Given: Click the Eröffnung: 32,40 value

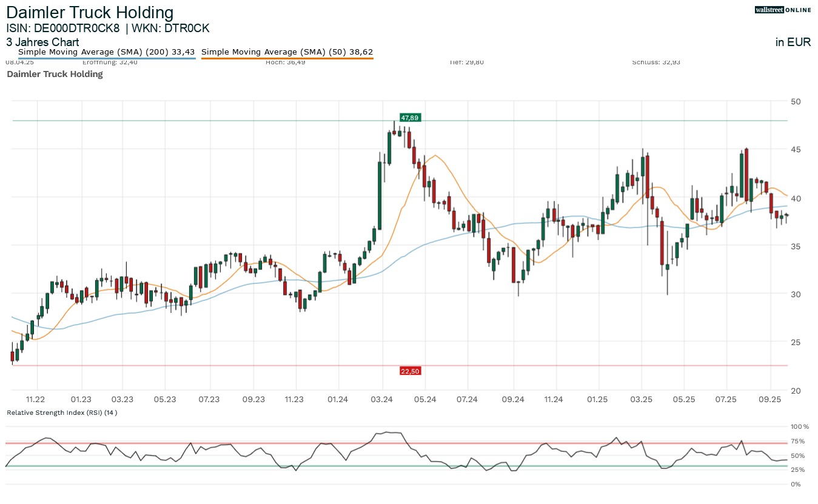Looking at the screenshot, I should point(110,62).
